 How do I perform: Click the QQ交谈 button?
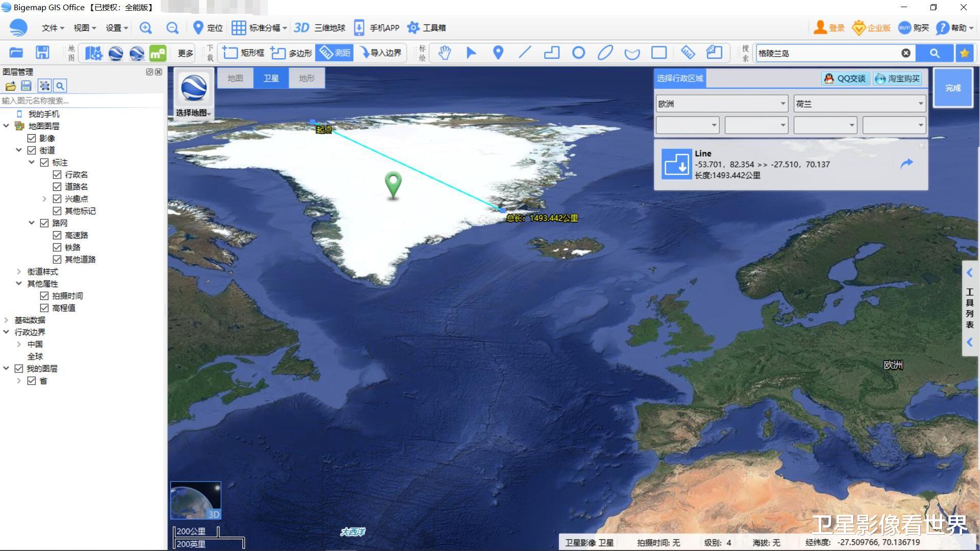click(845, 79)
